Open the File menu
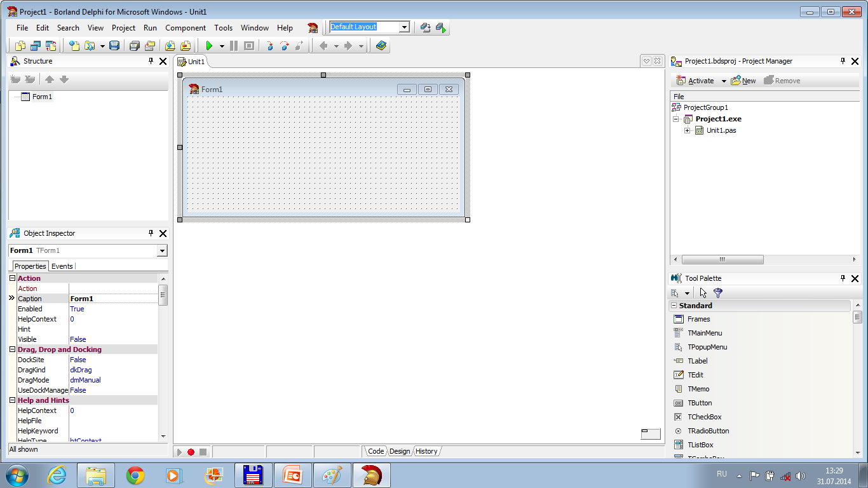 click(22, 28)
